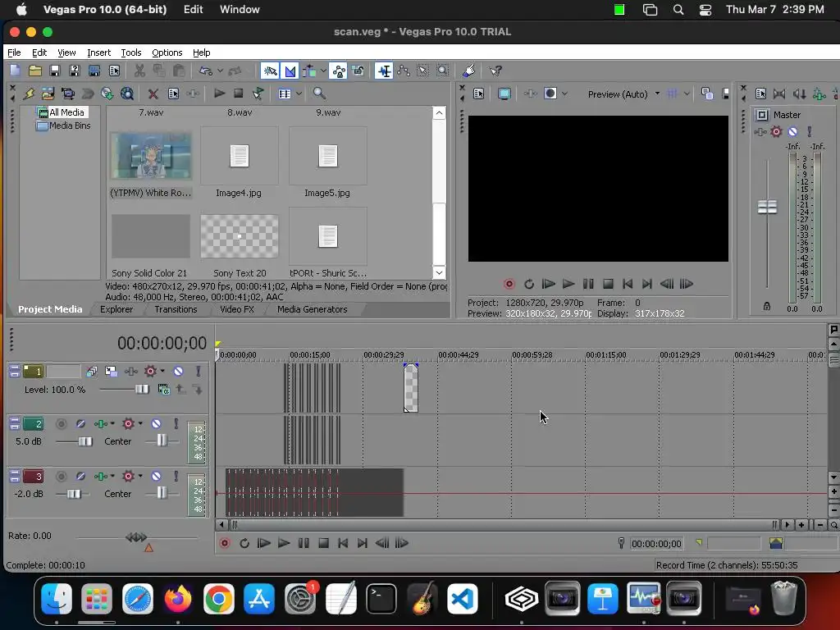Open Auto Ripple mode dropdown arrow

(x=322, y=71)
